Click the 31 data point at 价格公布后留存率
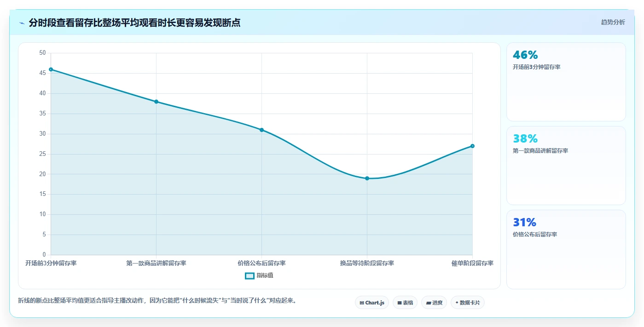The height and width of the screenshot is (327, 644). [261, 130]
